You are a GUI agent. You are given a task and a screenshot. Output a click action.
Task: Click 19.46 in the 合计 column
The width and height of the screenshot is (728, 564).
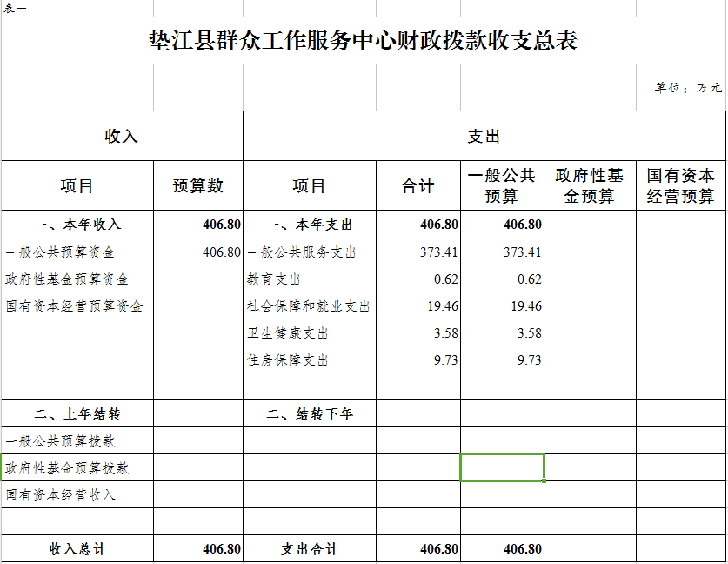[x=418, y=306]
